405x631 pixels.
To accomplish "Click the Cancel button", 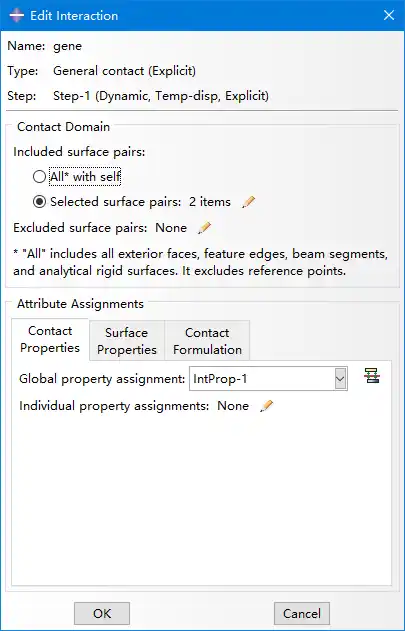I will pos(302,613).
